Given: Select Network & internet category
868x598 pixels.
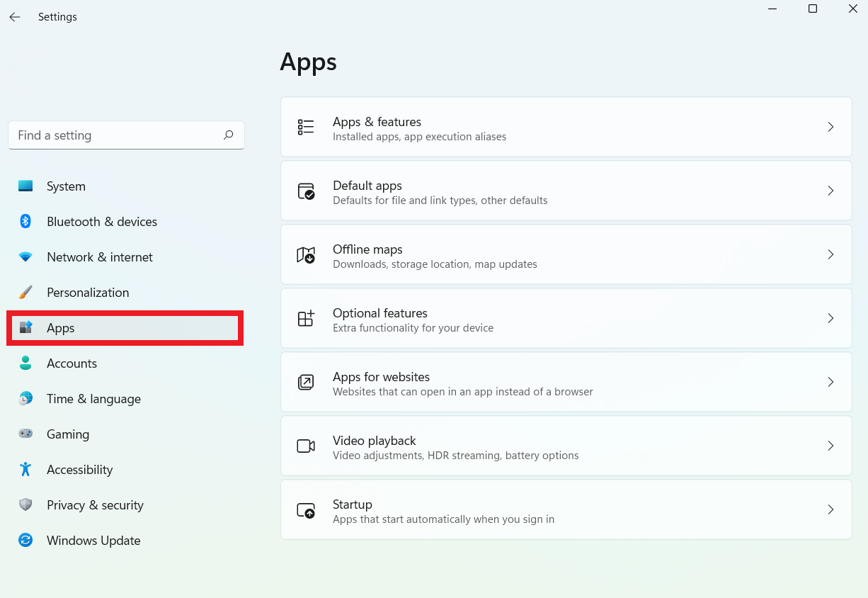Looking at the screenshot, I should (x=126, y=257).
